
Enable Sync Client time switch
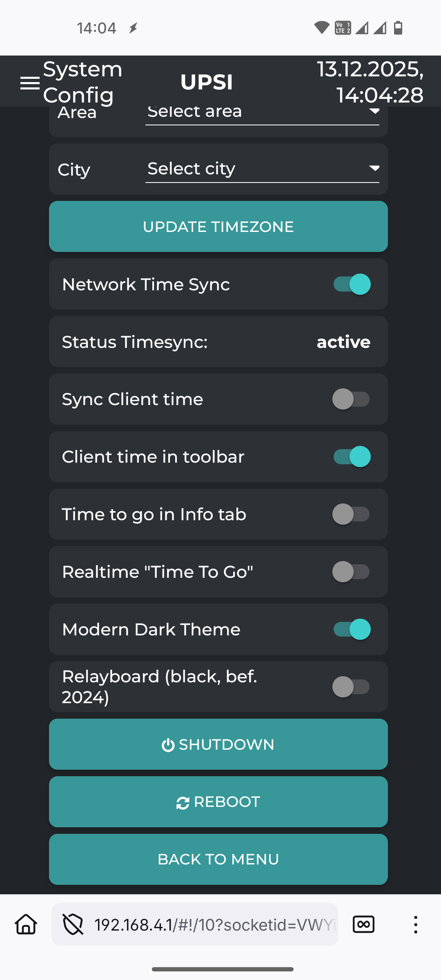tap(351, 399)
